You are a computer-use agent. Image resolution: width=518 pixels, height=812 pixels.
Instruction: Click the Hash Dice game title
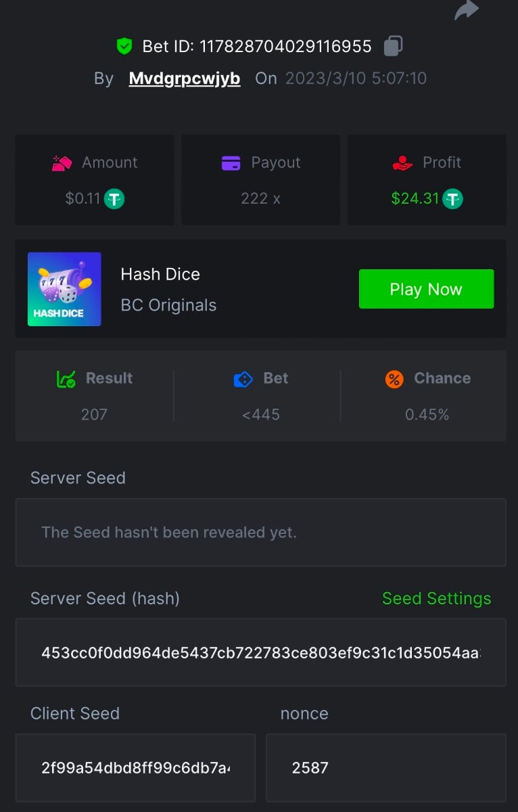click(x=160, y=274)
